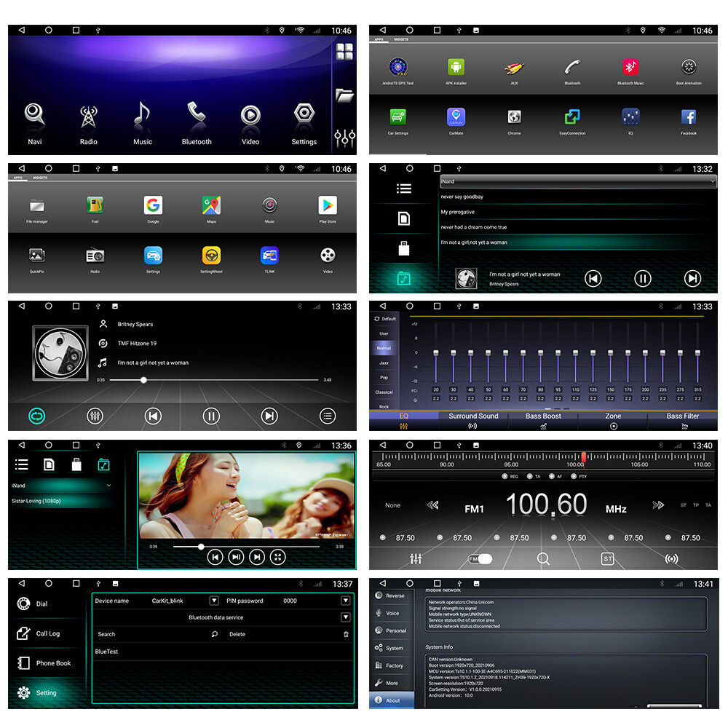The height and width of the screenshot is (728, 728).
Task: Click the music progress slider knob
Action: (x=144, y=380)
